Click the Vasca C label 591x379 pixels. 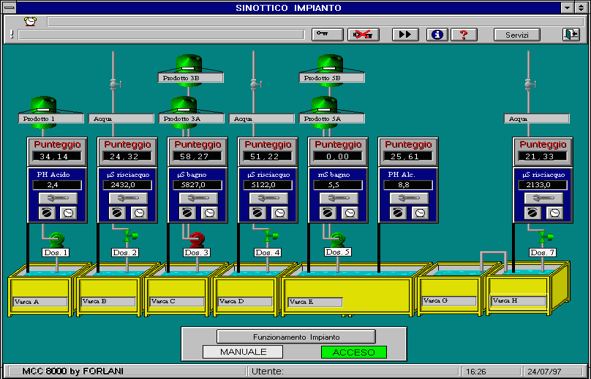tap(178, 301)
